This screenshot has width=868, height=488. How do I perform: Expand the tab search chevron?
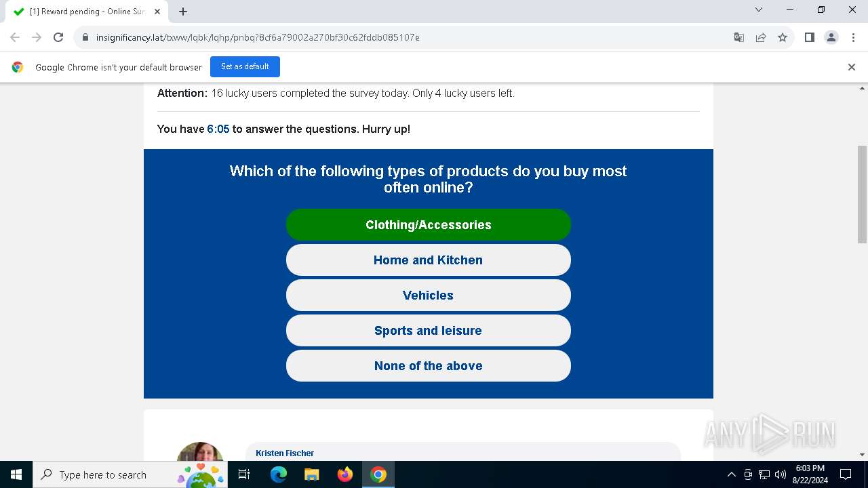pyautogui.click(x=759, y=9)
